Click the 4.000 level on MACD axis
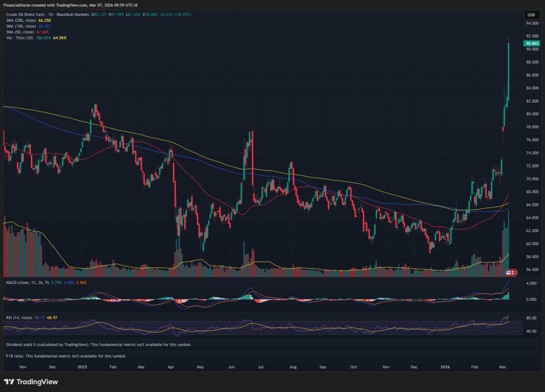The width and height of the screenshot is (545, 392). [x=531, y=283]
